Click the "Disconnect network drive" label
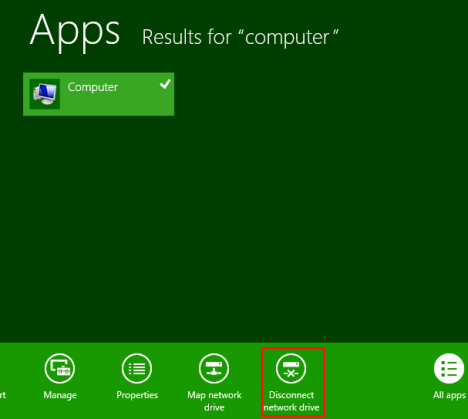The height and width of the screenshot is (419, 468). [291, 401]
